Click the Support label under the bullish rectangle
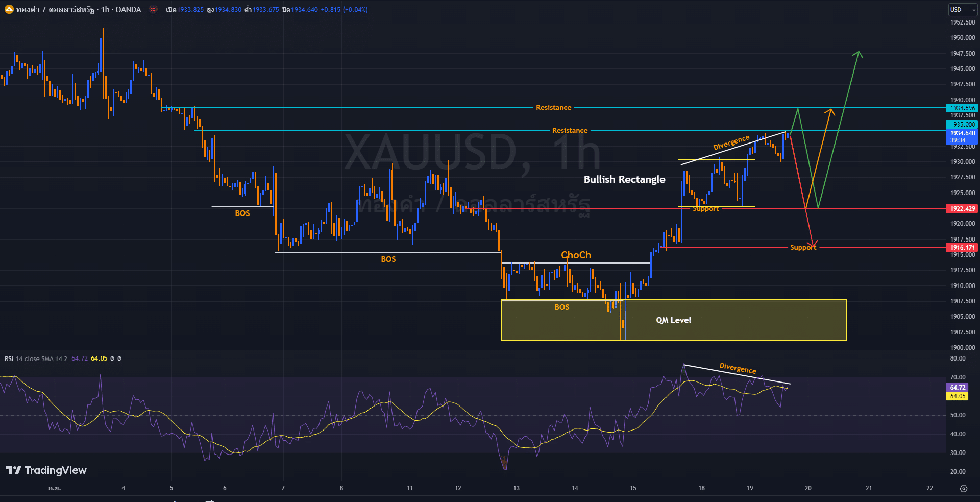Viewport: 980px width, 502px height. coord(705,209)
